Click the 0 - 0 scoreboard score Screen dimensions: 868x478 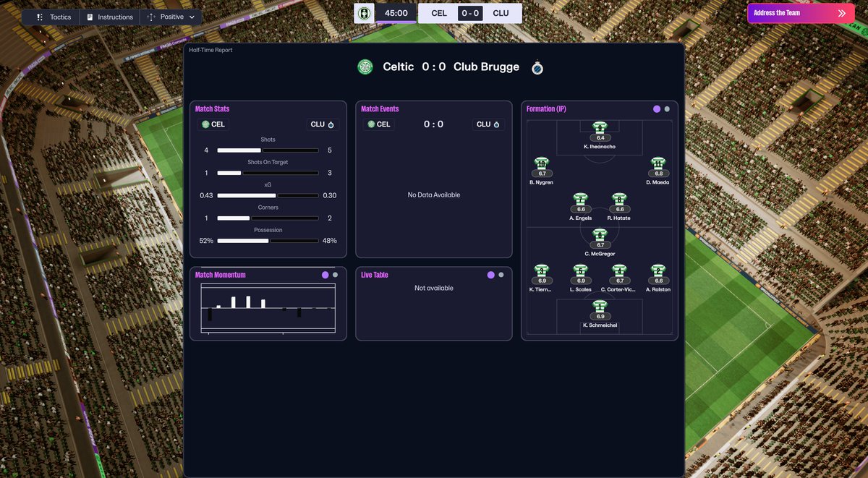(x=469, y=13)
